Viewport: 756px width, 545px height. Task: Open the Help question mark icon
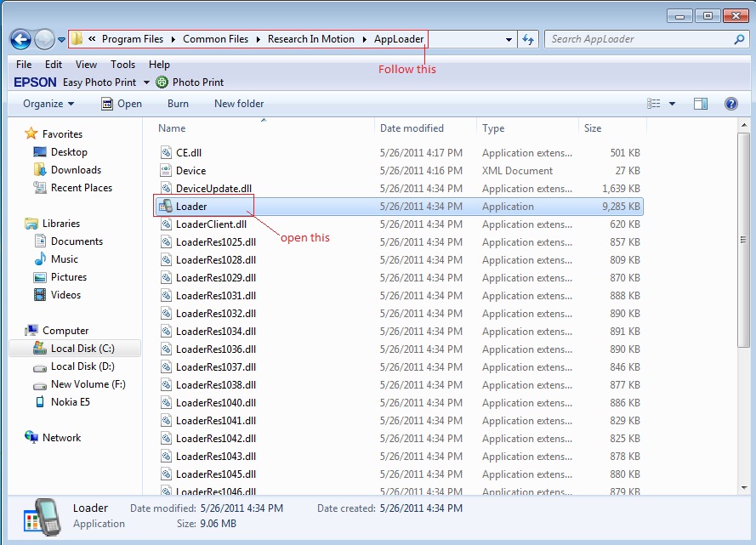coord(731,104)
